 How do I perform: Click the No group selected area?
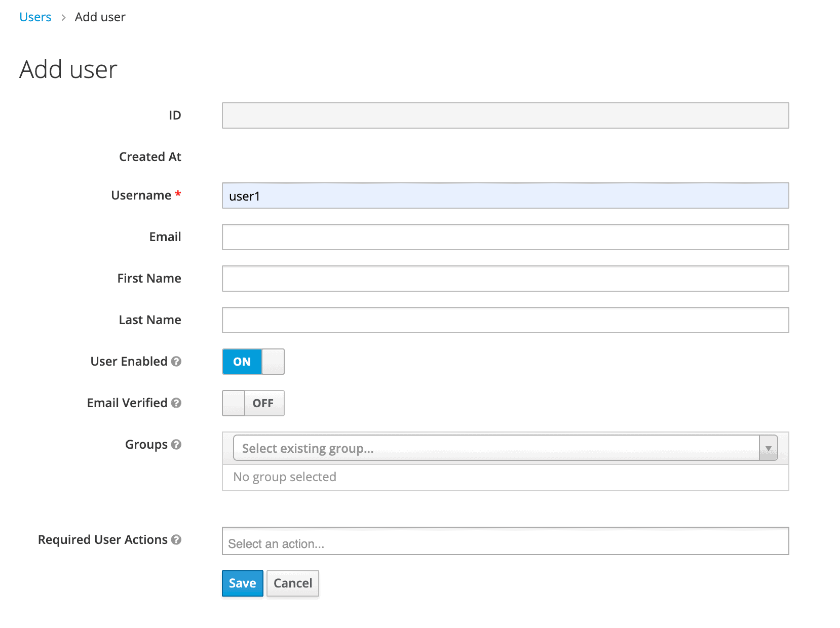pos(505,477)
